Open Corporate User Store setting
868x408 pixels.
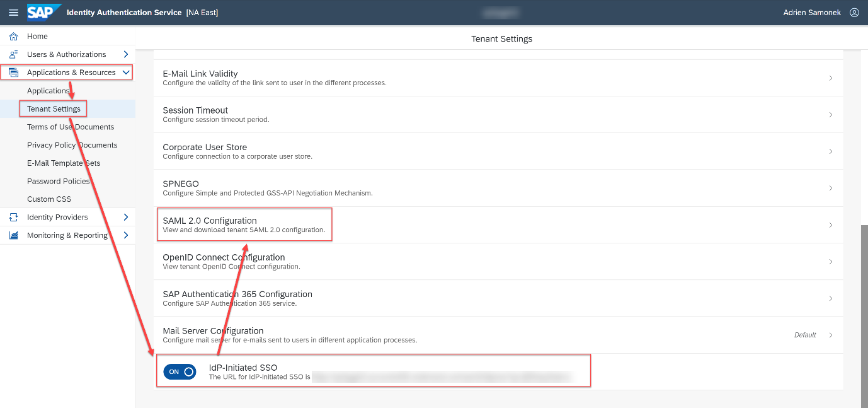498,151
